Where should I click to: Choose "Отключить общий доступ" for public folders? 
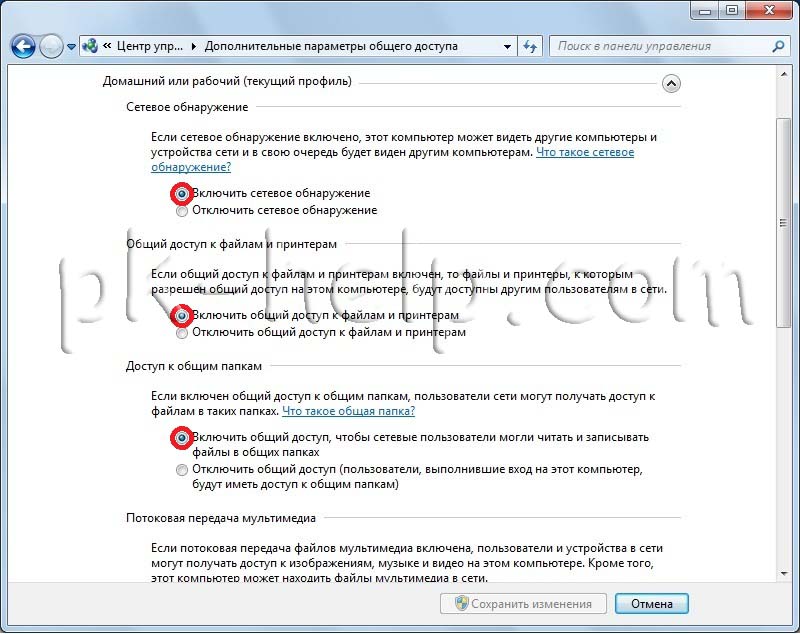click(x=181, y=470)
